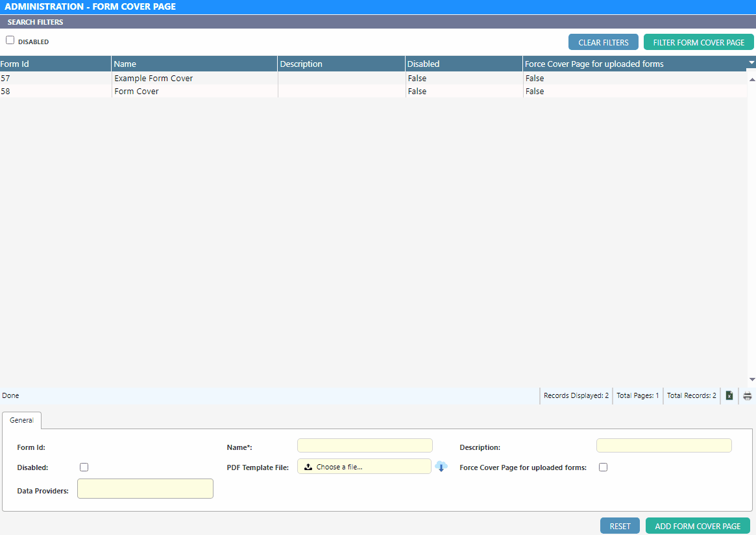The height and width of the screenshot is (535, 756).
Task: Check the Disabled checkbox in General form
Action: pyautogui.click(x=84, y=467)
